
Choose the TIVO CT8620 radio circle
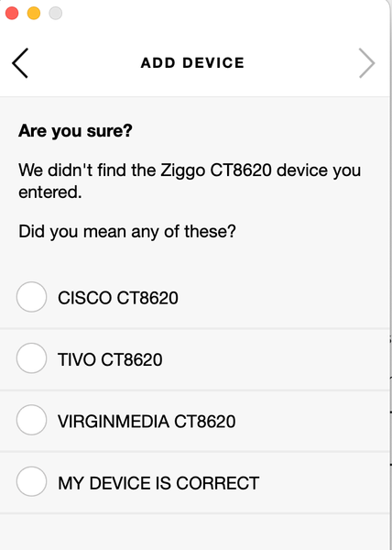[31, 358]
